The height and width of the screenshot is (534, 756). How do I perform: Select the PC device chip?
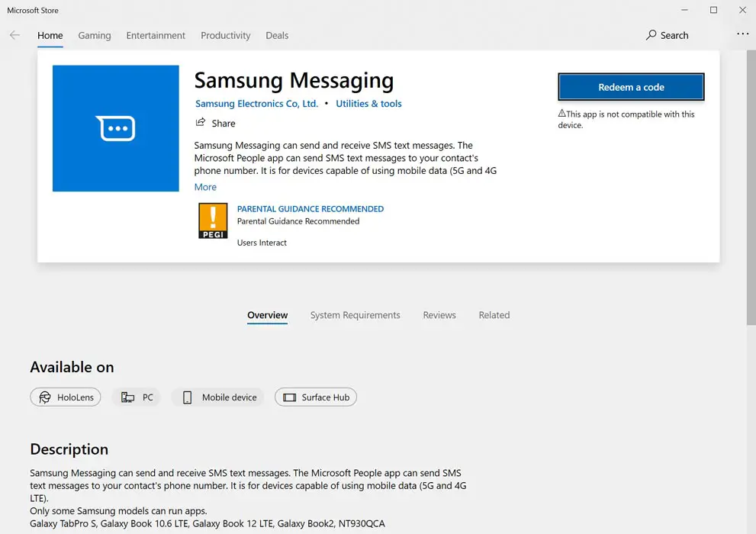pos(137,397)
